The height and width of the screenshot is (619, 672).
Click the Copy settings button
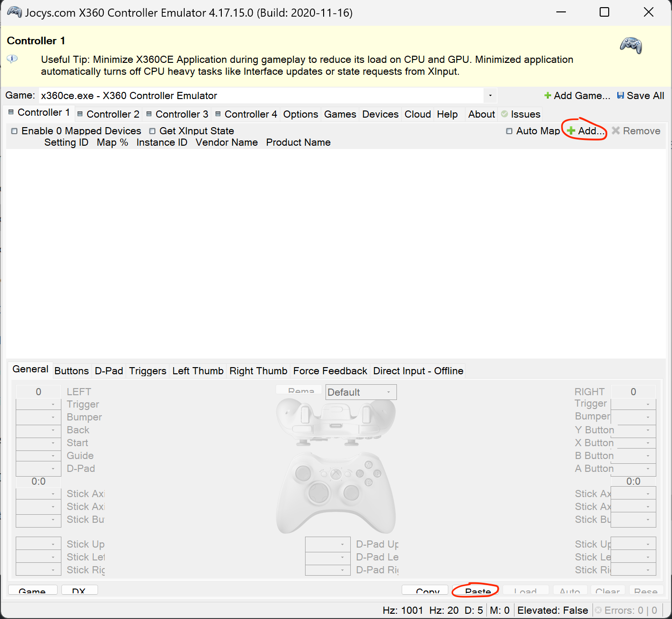tap(425, 591)
